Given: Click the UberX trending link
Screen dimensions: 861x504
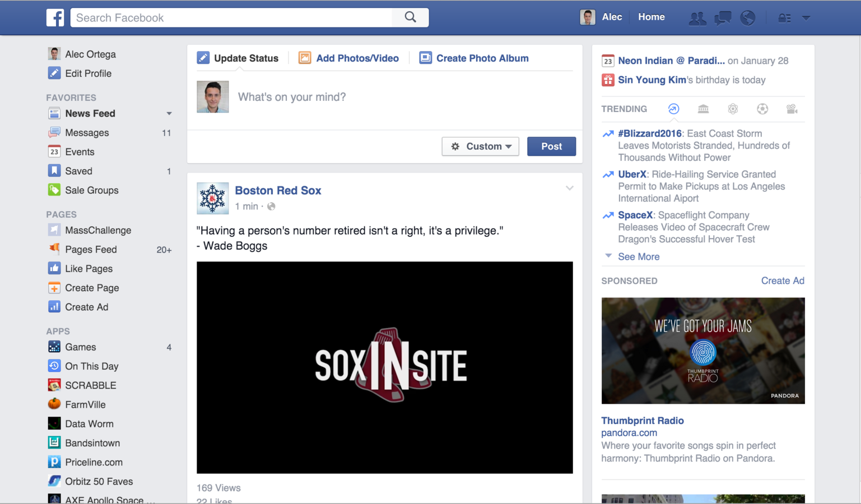Looking at the screenshot, I should click(632, 174).
